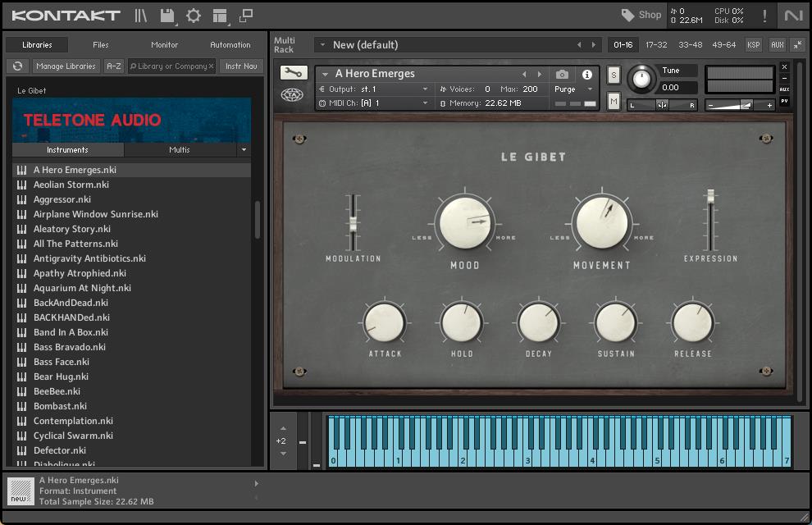Click the wrench edit instrument icon
Viewport: 812px width, 525px height.
[294, 73]
